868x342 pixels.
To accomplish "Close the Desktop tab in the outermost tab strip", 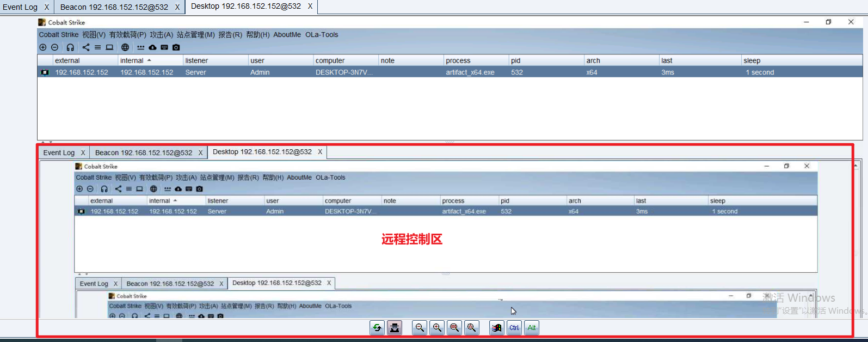I will click(x=310, y=6).
